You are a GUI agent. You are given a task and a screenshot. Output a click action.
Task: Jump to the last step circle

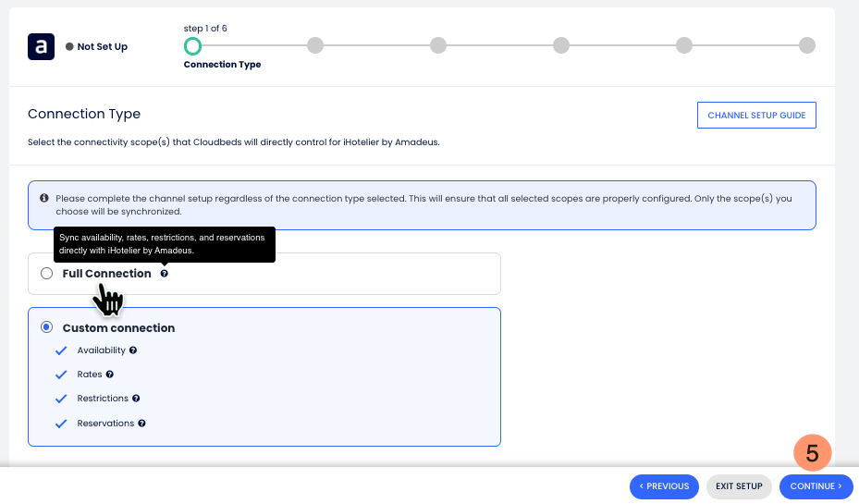click(807, 45)
